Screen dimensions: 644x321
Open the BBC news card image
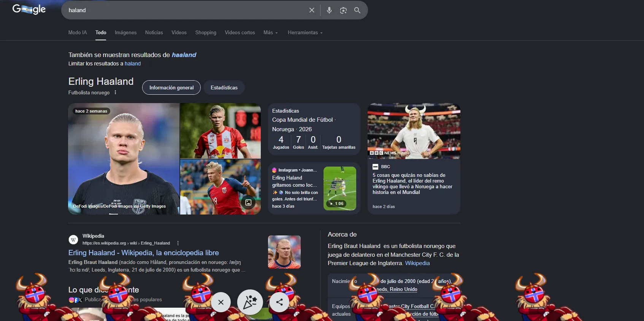click(x=414, y=131)
